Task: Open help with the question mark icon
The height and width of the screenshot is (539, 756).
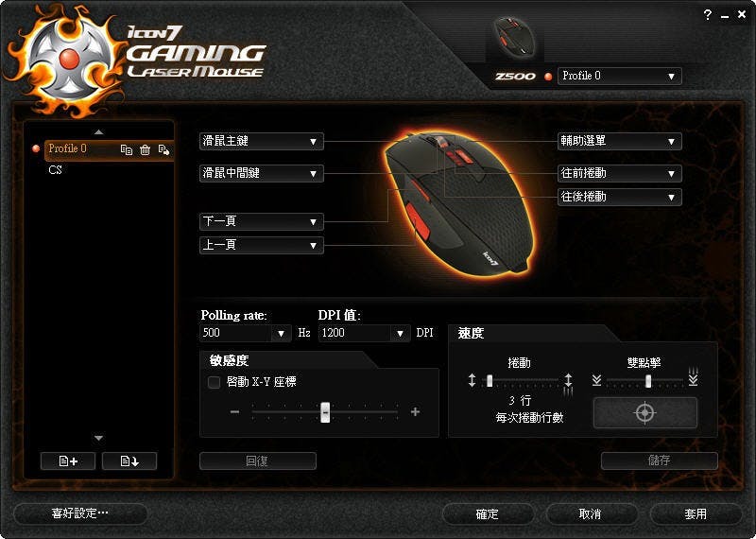Action: (707, 14)
